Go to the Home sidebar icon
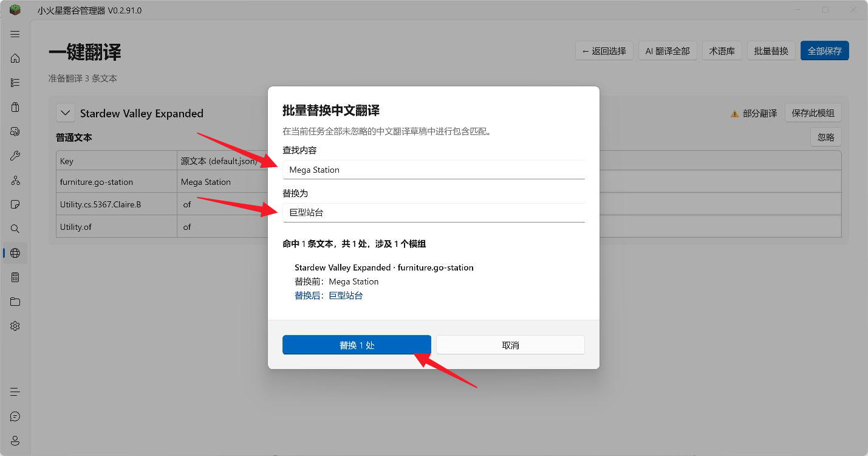868x456 pixels. 15,58
